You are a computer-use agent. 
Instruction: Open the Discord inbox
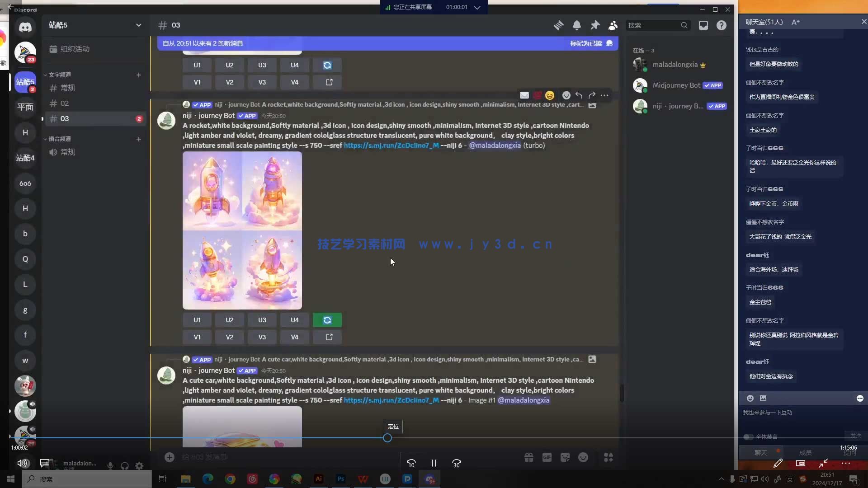point(703,25)
